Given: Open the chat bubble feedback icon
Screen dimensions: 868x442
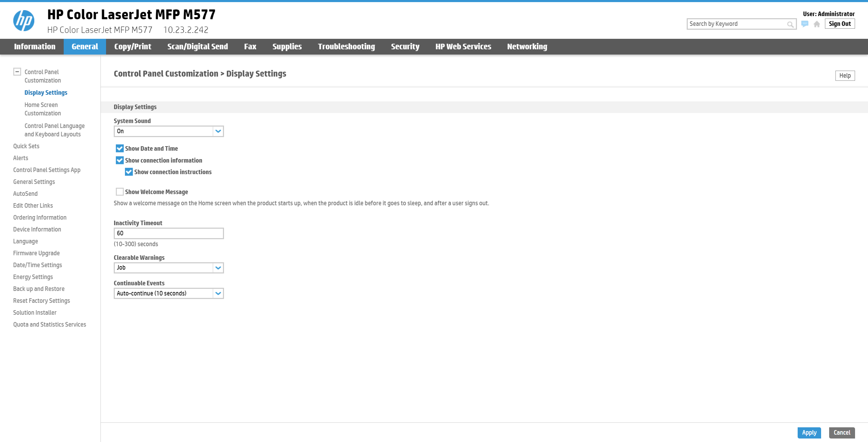Looking at the screenshot, I should pos(805,24).
